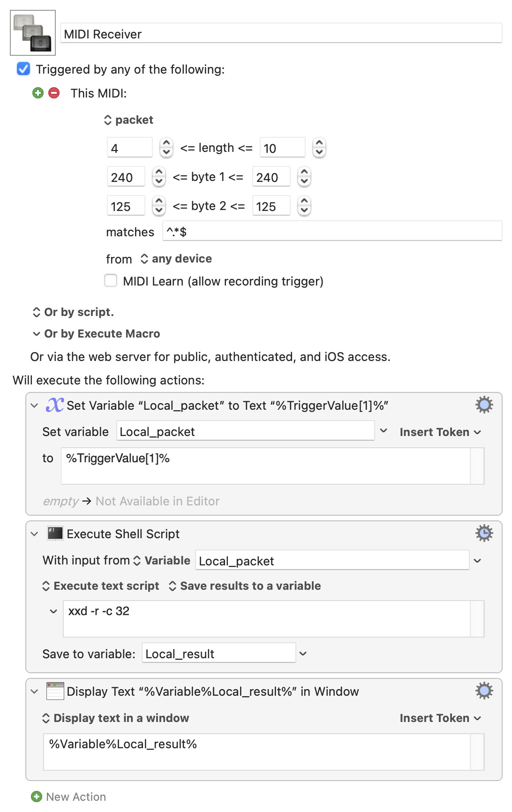Open gear menu for Execute Shell Script
Viewport: 512px width, 812px height.
click(484, 533)
